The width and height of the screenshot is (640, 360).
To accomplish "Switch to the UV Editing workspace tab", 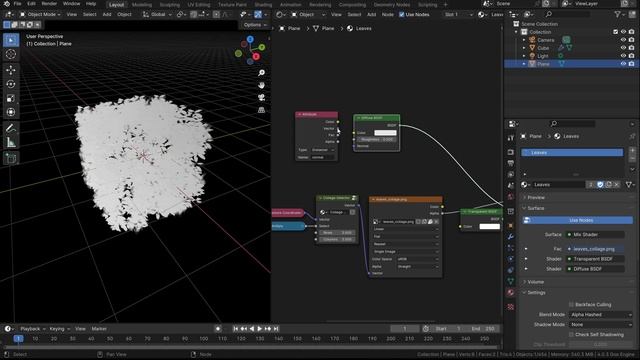I will [x=199, y=4].
